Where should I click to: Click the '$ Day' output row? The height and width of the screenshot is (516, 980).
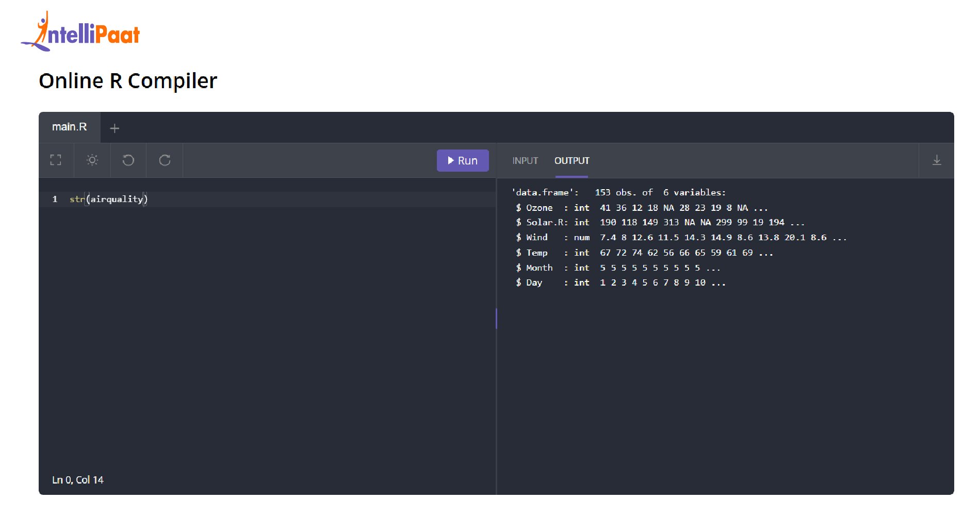620,282
